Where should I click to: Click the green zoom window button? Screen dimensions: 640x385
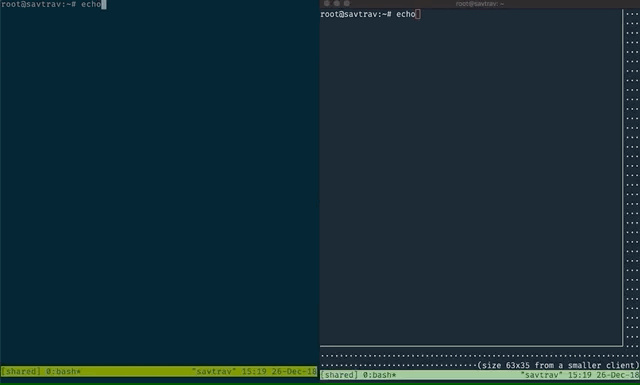[347, 3]
